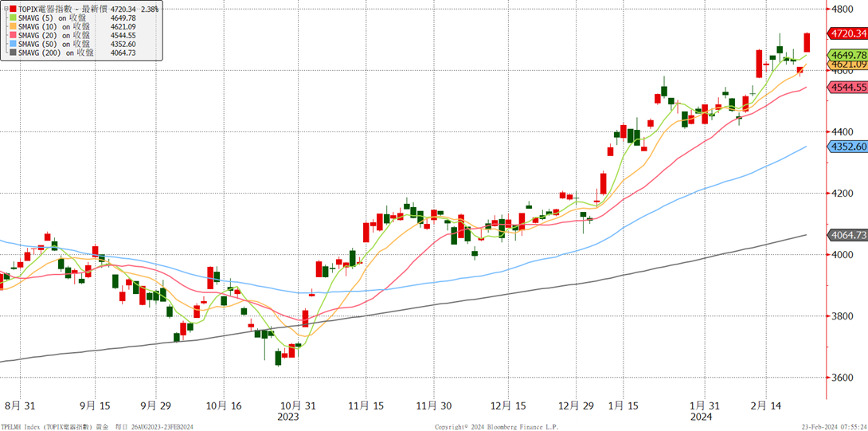Click the 9月 15 date axis label
The width and height of the screenshot is (868, 431).
point(94,406)
